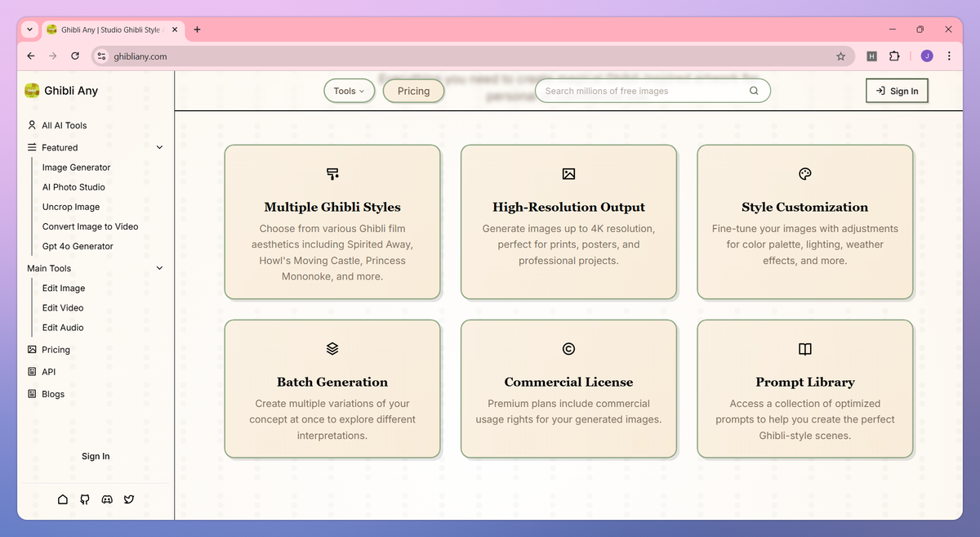This screenshot has height=537, width=980.
Task: Click the open book icon on Prompt Library
Action: 804,349
